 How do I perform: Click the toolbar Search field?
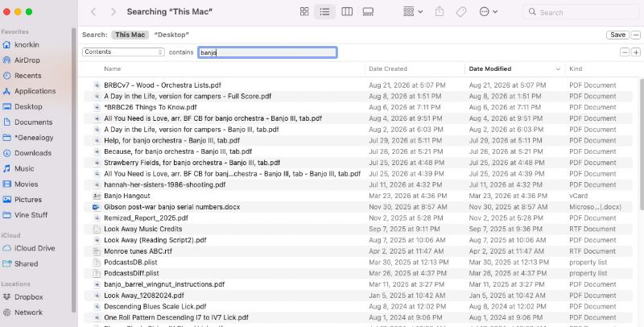tap(580, 12)
